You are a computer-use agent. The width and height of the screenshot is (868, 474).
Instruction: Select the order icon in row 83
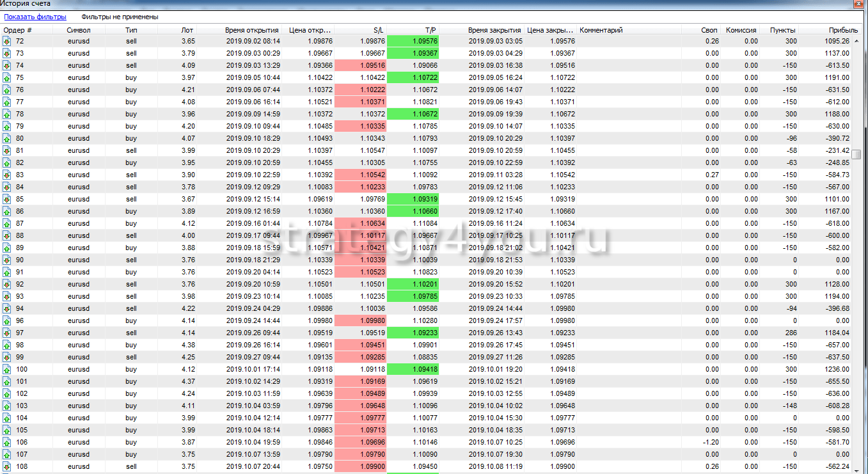point(7,175)
